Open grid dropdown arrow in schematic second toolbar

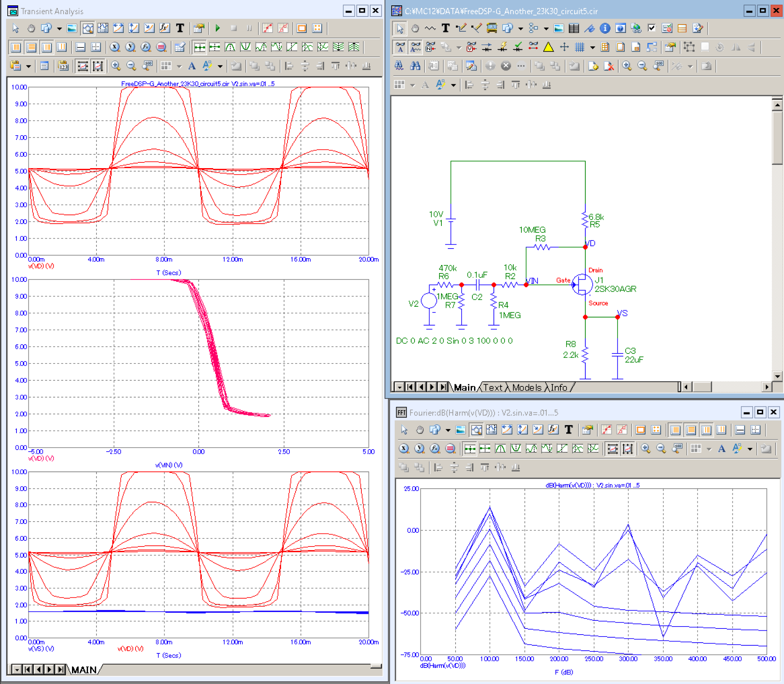593,47
